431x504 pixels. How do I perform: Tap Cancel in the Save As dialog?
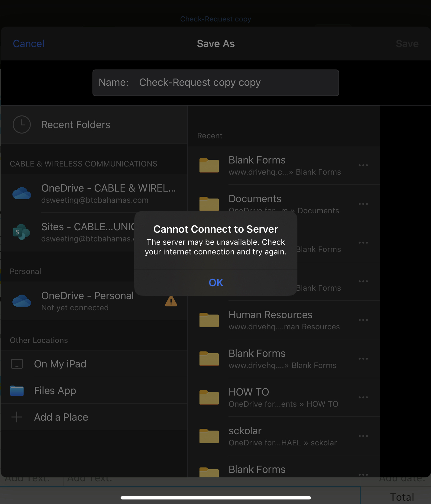point(29,44)
